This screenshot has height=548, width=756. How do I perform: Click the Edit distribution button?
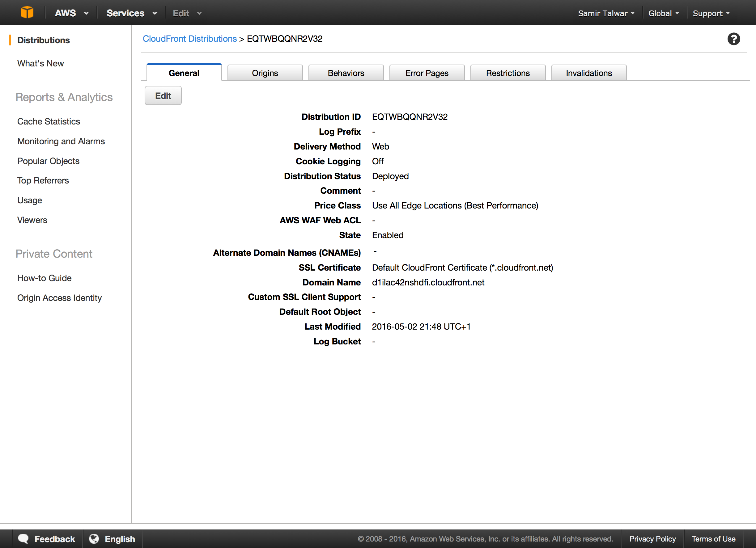pos(163,96)
